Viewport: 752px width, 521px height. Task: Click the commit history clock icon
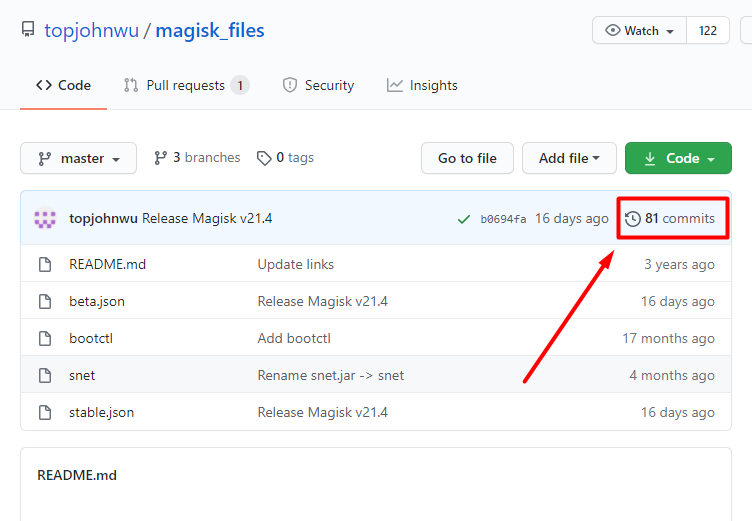633,219
